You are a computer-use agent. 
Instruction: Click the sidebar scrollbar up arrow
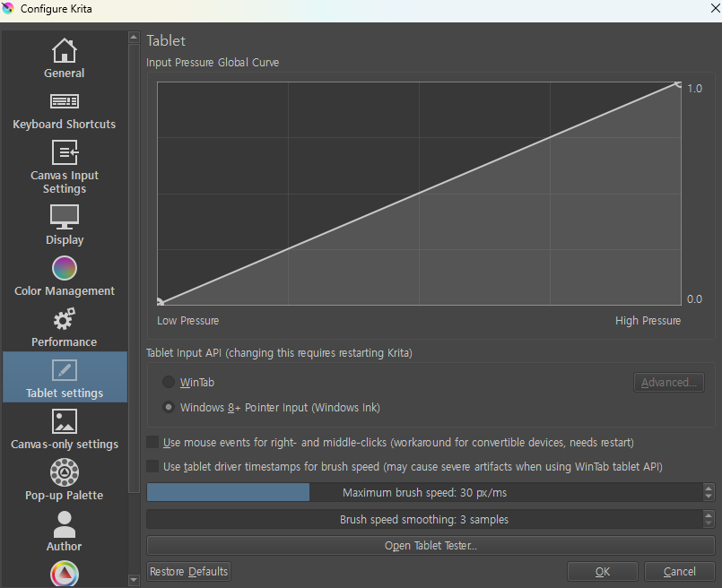(x=134, y=38)
